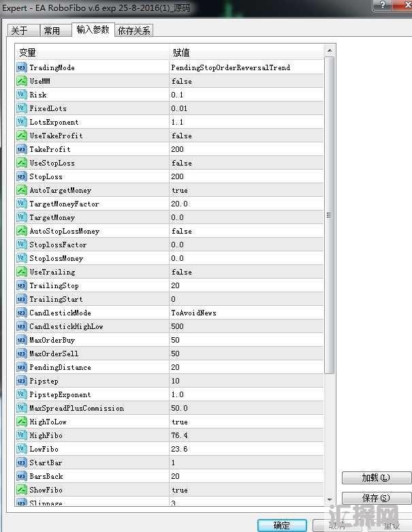
Task: Click the icon beside TargetMoney
Action: click(21, 217)
